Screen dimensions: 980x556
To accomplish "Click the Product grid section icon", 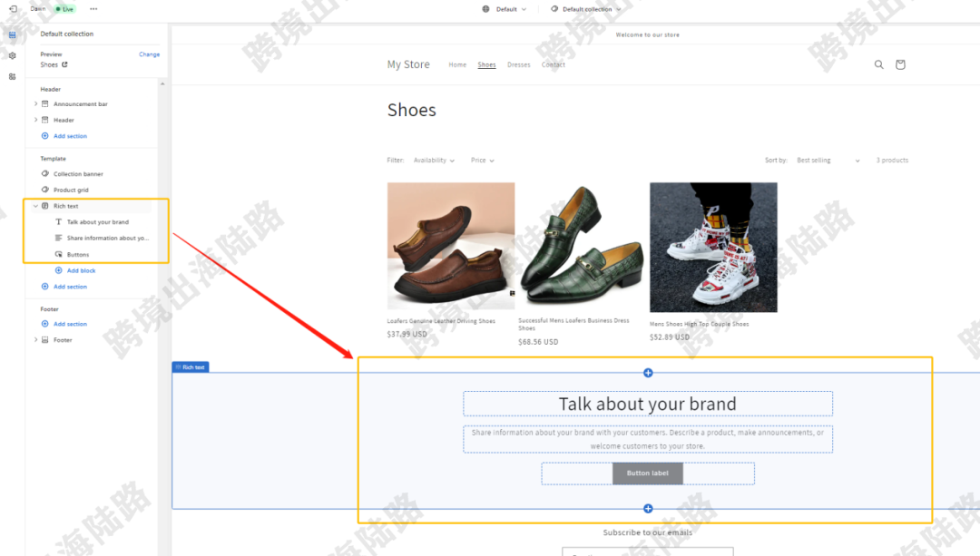I will click(45, 190).
